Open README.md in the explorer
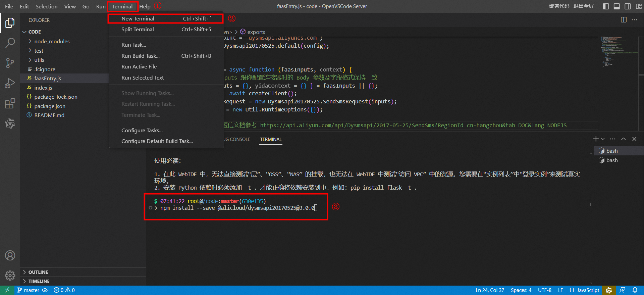Viewport: 644px width, 295px height. 64,115
